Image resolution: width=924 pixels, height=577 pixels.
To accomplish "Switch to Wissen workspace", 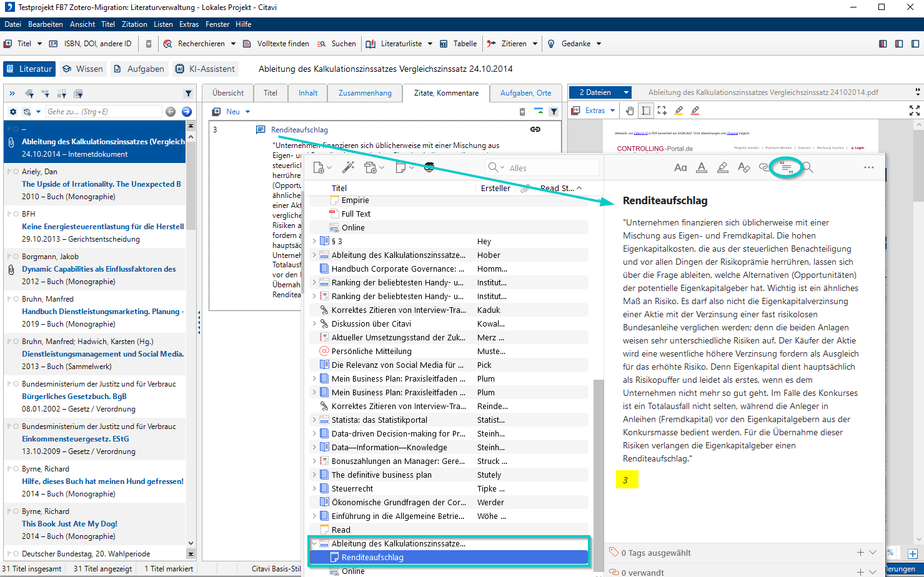I will pos(82,69).
